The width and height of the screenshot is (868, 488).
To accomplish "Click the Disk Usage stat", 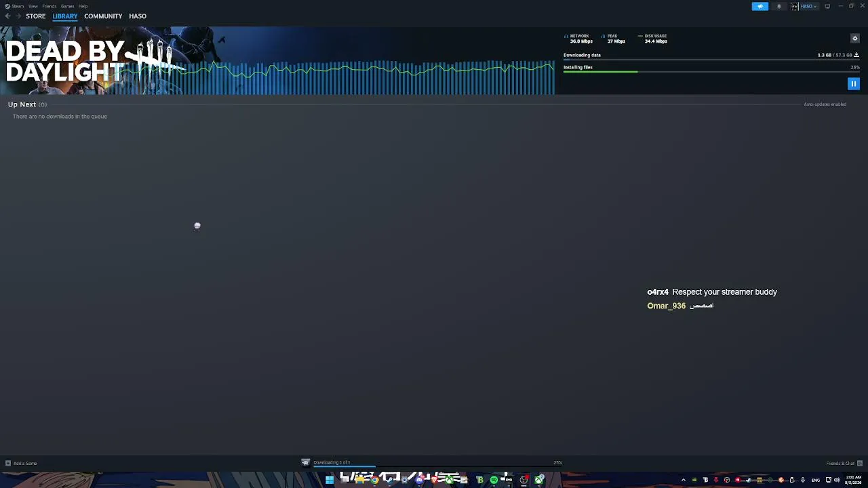I will coord(653,39).
